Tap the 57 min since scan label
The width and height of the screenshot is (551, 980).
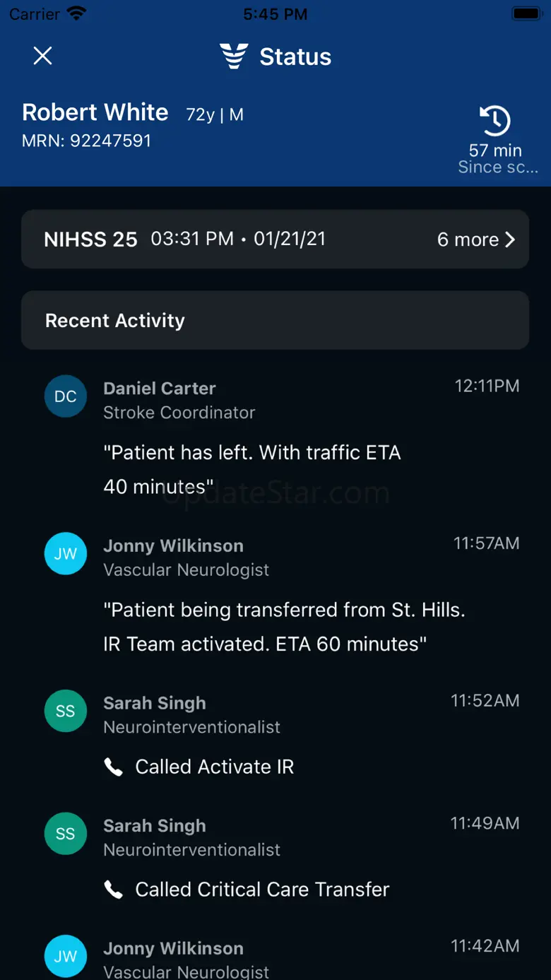point(496,158)
